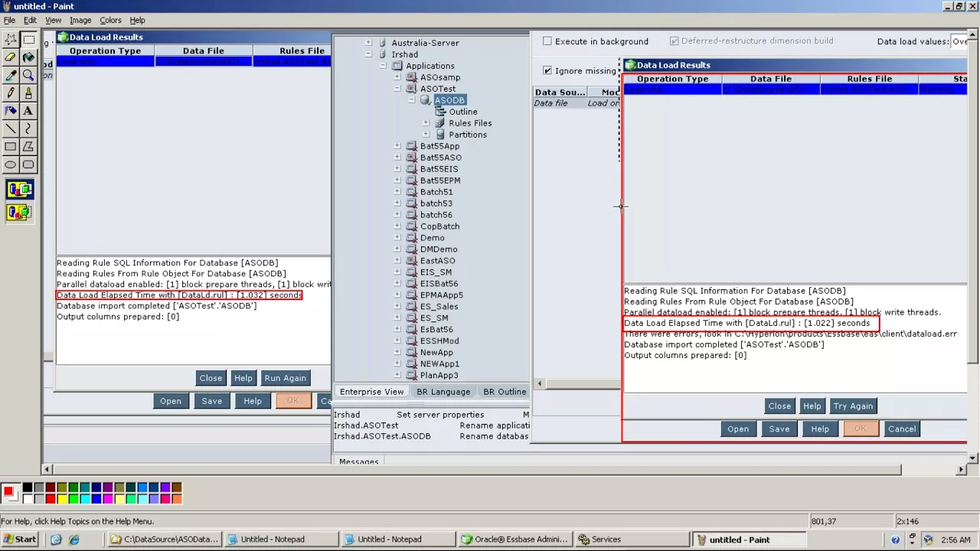This screenshot has height=551, width=980.
Task: Click the Show Desktop quick launch icon
Action: [56, 540]
